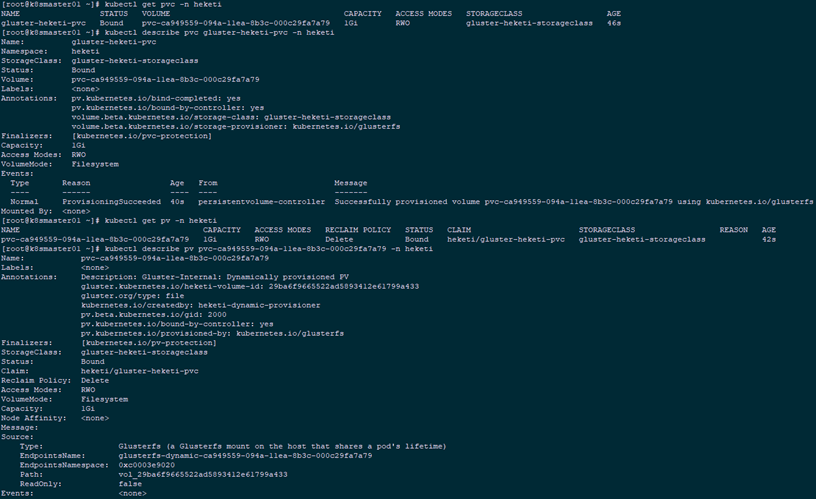Select the age value '46s' in the pvc row
816x499 pixels.
click(614, 23)
